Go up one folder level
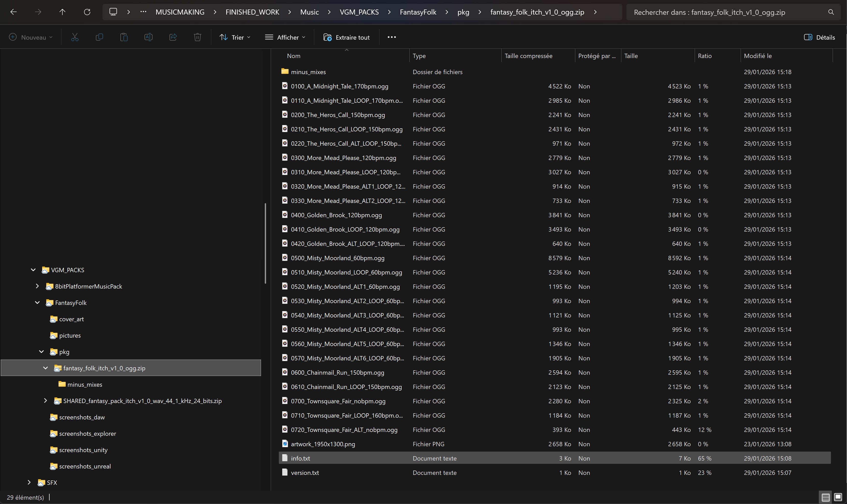The height and width of the screenshot is (504, 847). click(62, 12)
